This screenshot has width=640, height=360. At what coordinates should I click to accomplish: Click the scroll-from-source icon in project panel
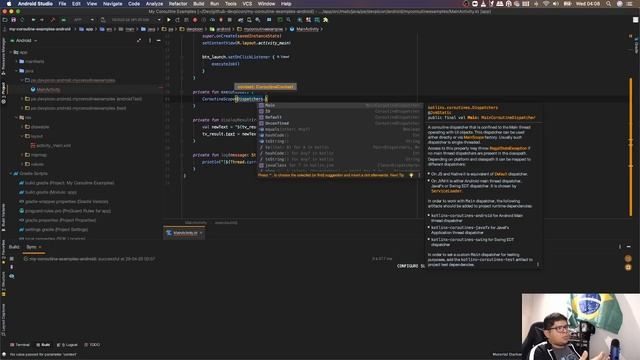coord(139,40)
